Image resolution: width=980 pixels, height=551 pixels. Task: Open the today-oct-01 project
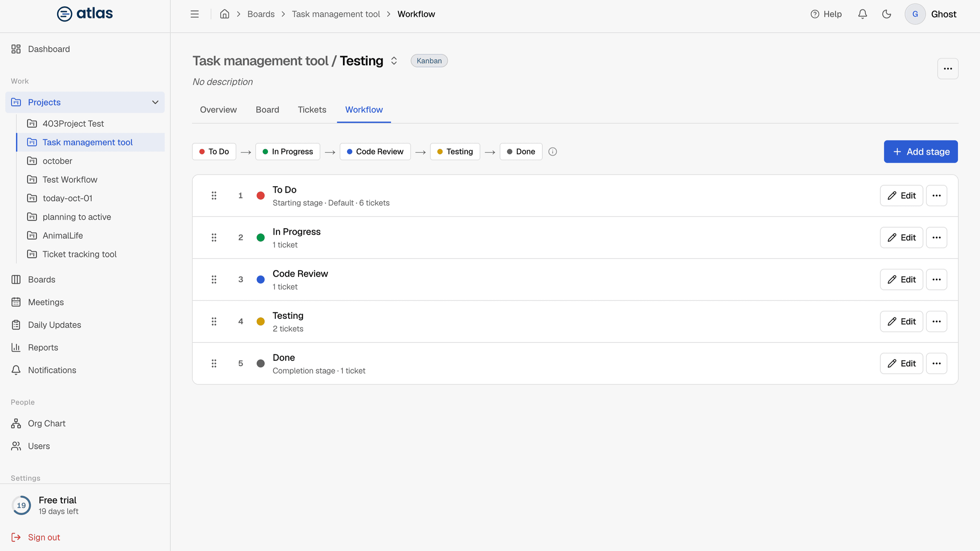click(91, 198)
